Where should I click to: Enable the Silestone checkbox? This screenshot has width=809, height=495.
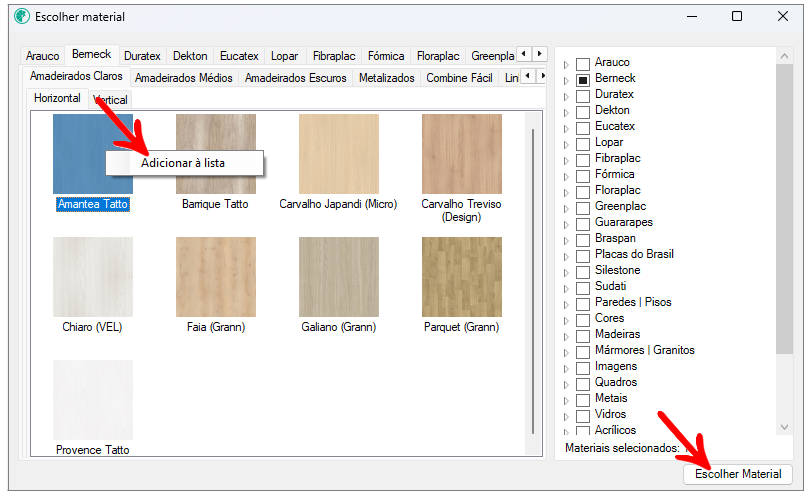click(x=583, y=273)
